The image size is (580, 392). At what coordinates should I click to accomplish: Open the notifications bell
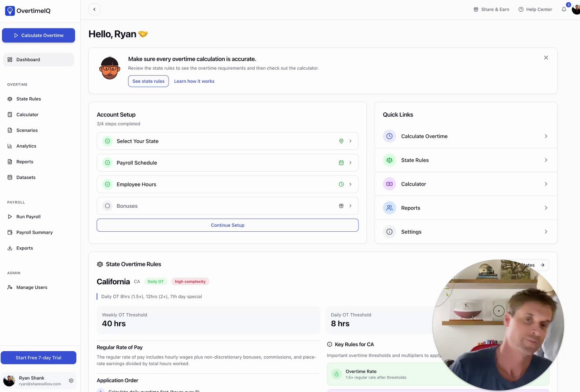point(564,10)
